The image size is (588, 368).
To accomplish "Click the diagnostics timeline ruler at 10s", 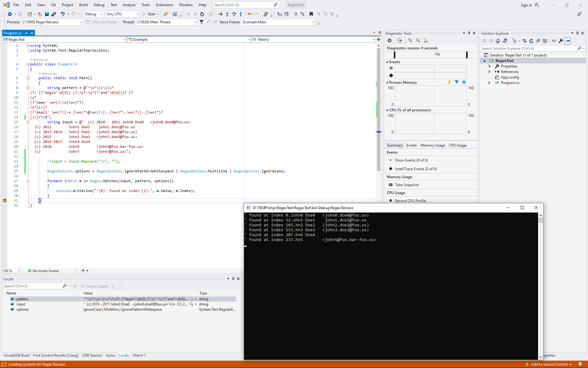I will [x=437, y=54].
